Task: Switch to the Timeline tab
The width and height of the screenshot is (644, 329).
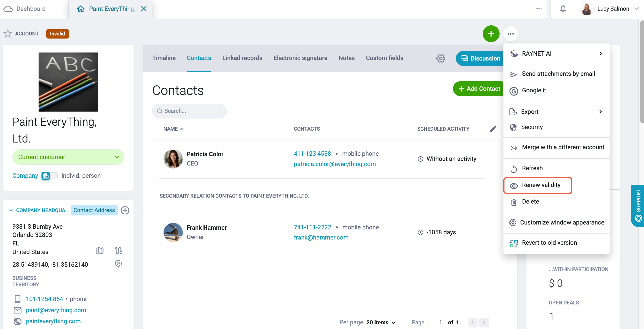Action: [x=164, y=58]
